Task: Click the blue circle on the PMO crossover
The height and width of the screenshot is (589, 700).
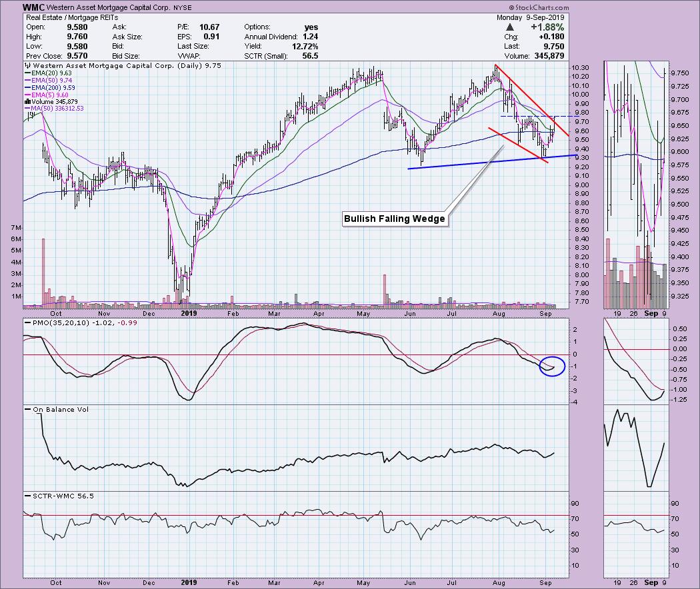Action: tap(552, 366)
